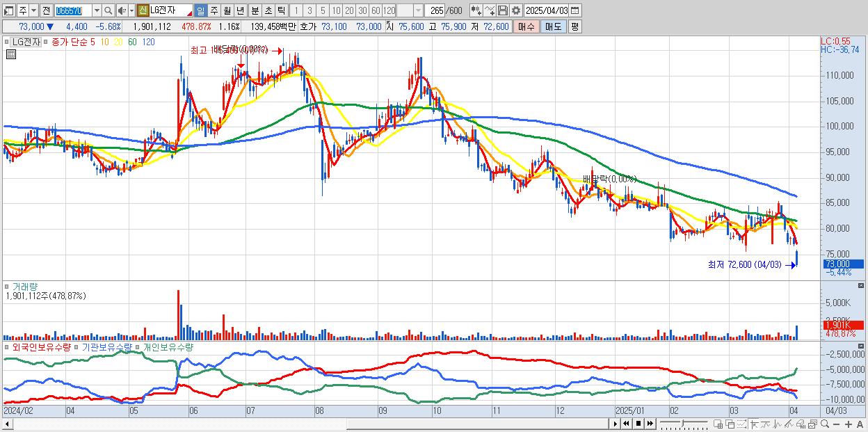Open the speaker options dropdown arrow

pyautogui.click(x=131, y=10)
